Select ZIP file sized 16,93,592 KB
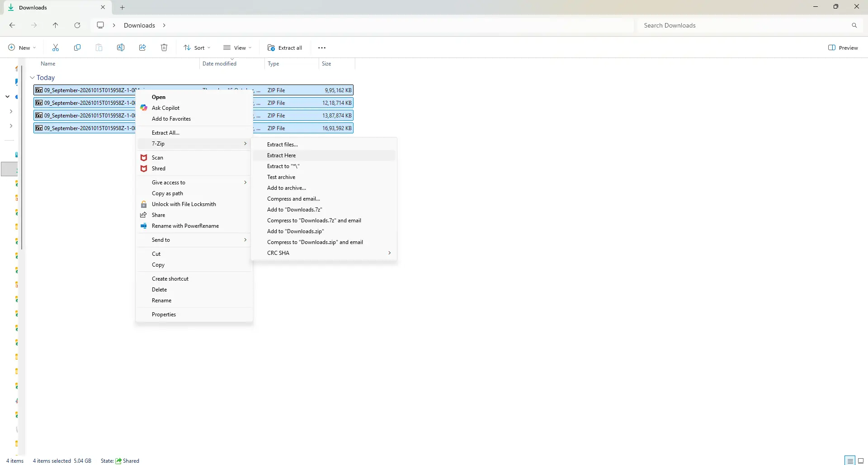This screenshot has height=465, width=868. [193, 128]
